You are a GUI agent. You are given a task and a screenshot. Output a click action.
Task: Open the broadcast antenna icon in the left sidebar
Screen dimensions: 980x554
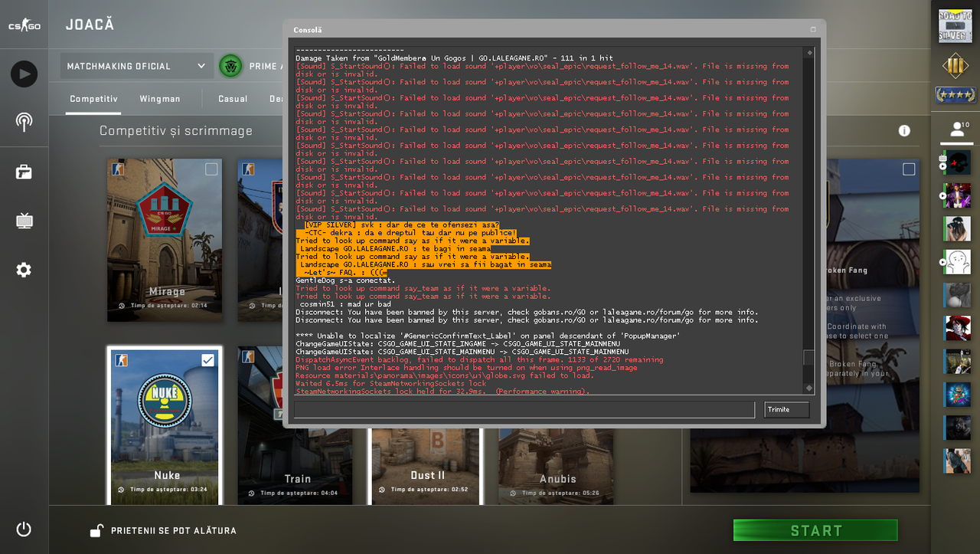24,122
